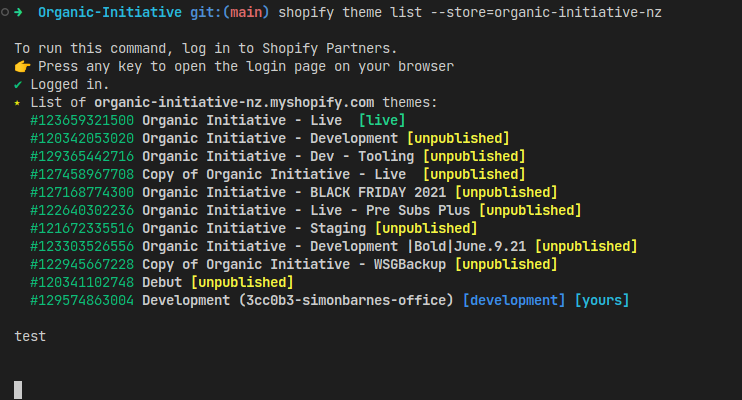Click [unpublished] tag on #120342053020 row
Viewport: 742px width, 400px height.
pos(458,138)
